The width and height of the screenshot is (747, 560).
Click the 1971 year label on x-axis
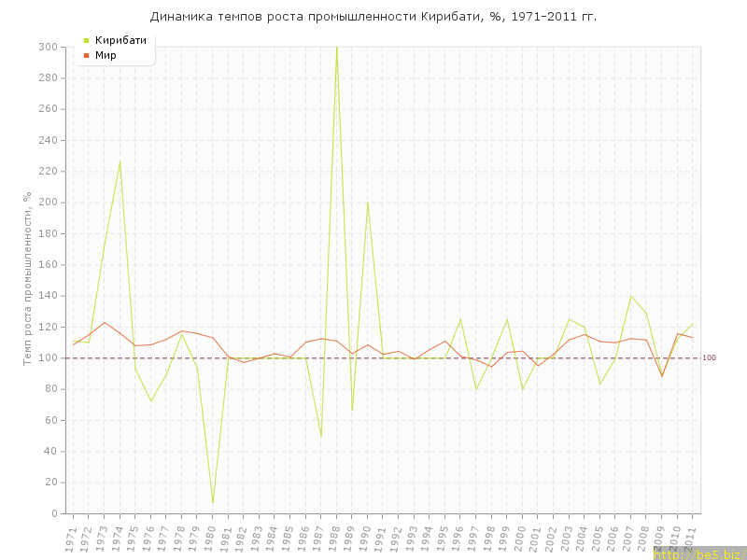click(71, 539)
